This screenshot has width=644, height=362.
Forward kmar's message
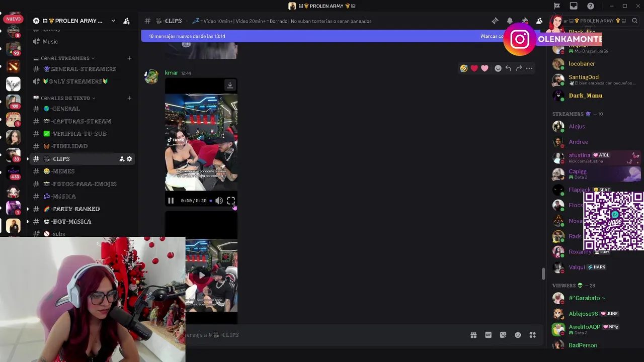tap(519, 68)
